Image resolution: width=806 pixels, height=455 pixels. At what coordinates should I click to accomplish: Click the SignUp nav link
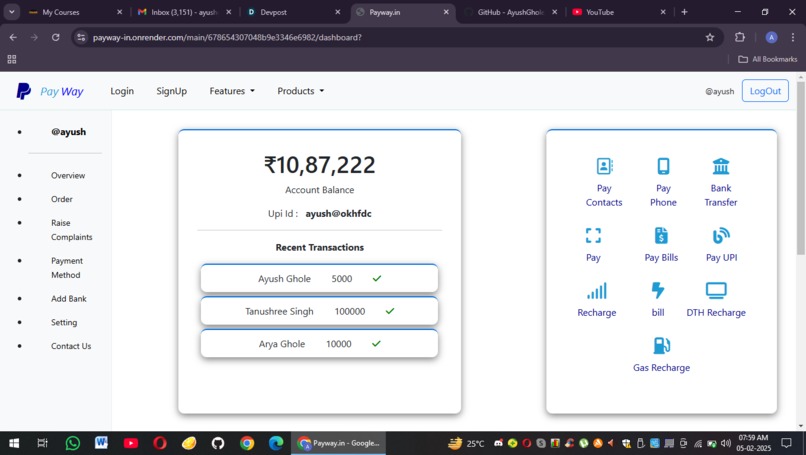click(x=172, y=91)
